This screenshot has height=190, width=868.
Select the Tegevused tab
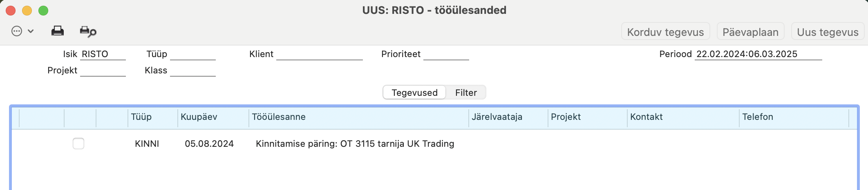[x=414, y=93]
